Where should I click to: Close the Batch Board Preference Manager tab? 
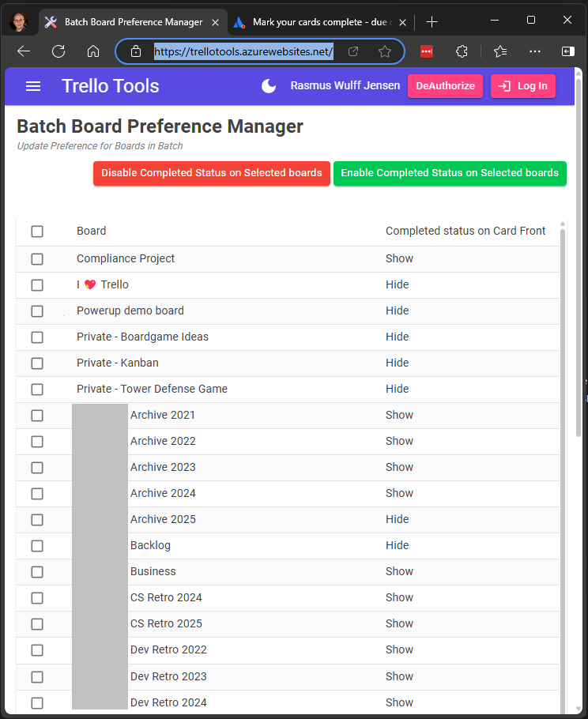[215, 22]
